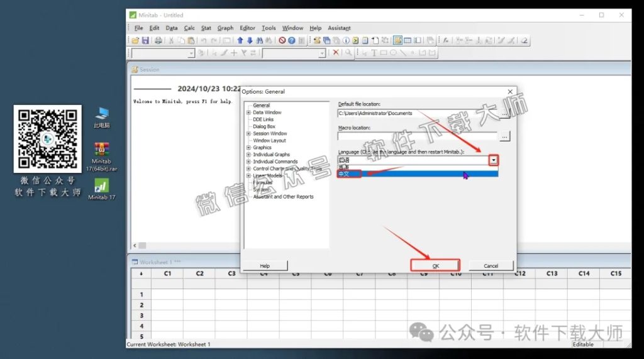Click the Redo arrow toolbar icon

(214, 40)
